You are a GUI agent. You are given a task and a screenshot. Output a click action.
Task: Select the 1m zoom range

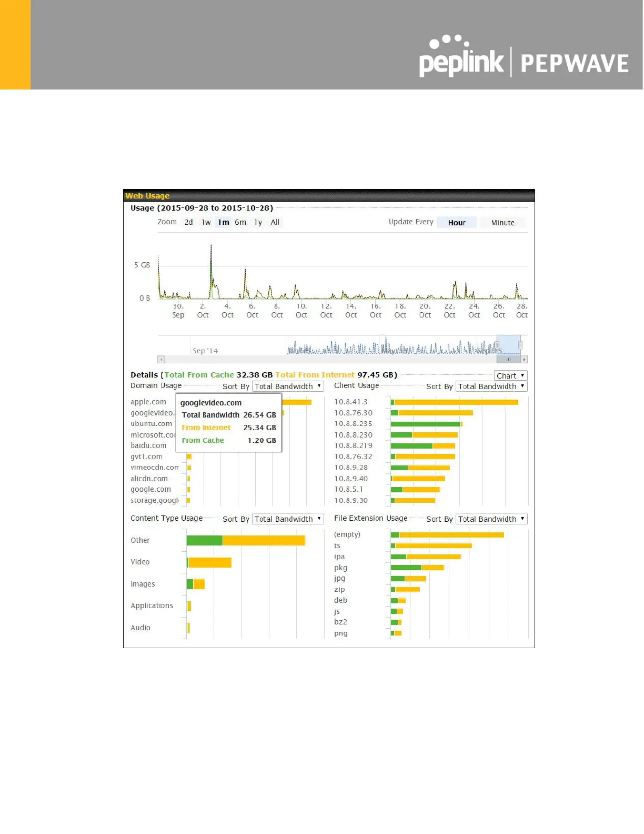(x=224, y=222)
